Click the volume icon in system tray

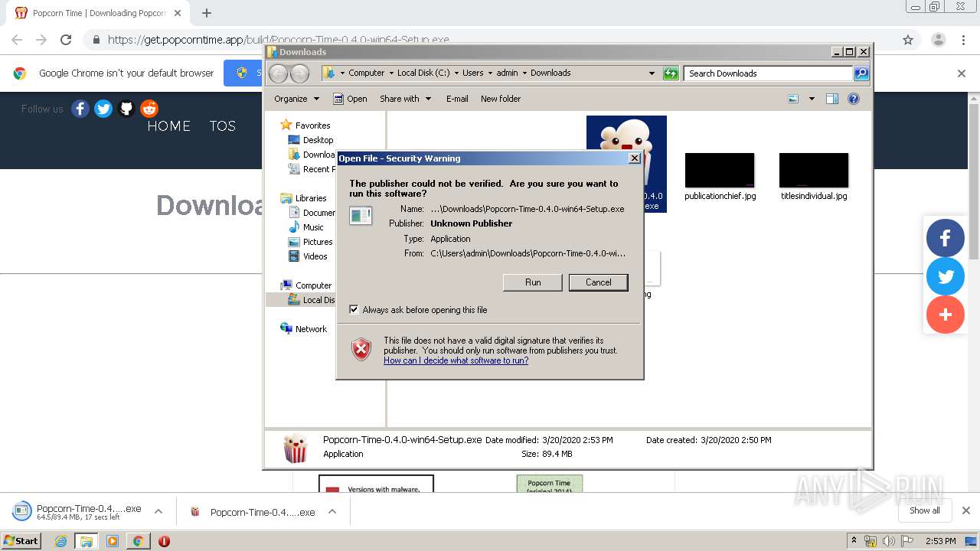click(888, 541)
